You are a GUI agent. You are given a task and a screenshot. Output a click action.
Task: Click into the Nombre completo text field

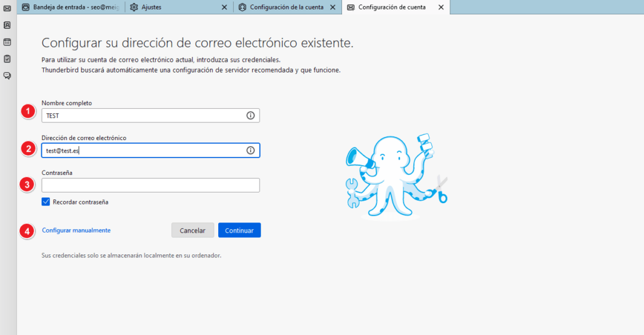point(143,116)
